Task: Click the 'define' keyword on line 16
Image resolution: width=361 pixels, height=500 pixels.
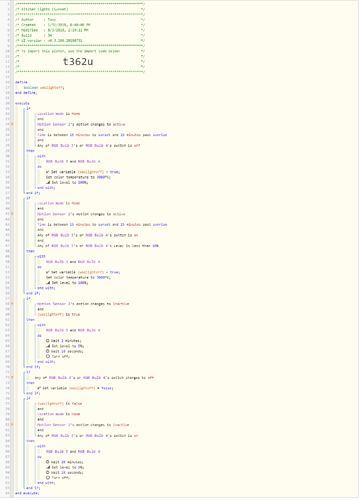Action: click(21, 82)
